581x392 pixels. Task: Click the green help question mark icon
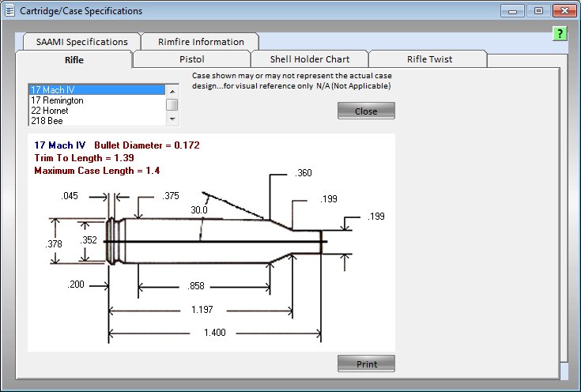tap(559, 34)
